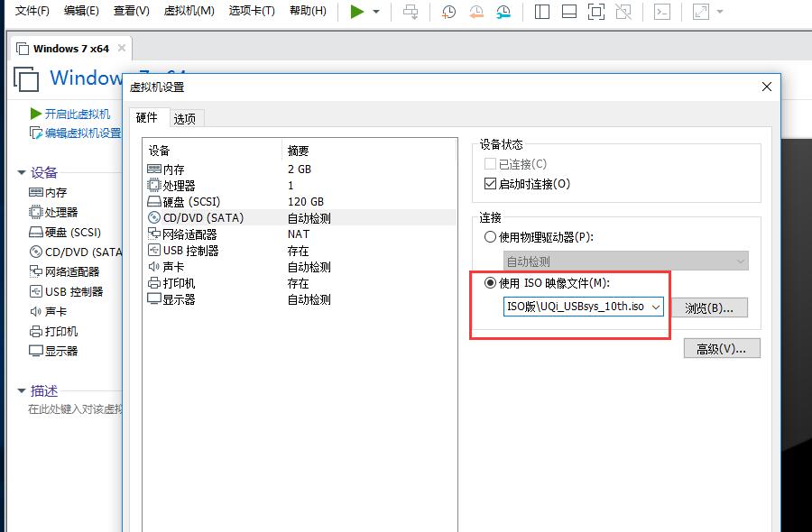The image size is (812, 532).
Task: Click the 设备 column header
Action: click(x=212, y=151)
